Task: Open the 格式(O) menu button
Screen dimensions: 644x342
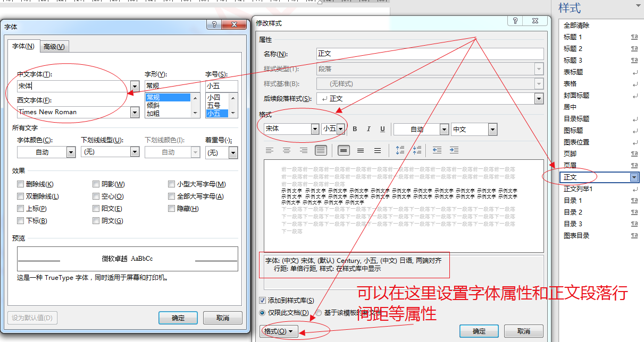Action: click(x=279, y=331)
